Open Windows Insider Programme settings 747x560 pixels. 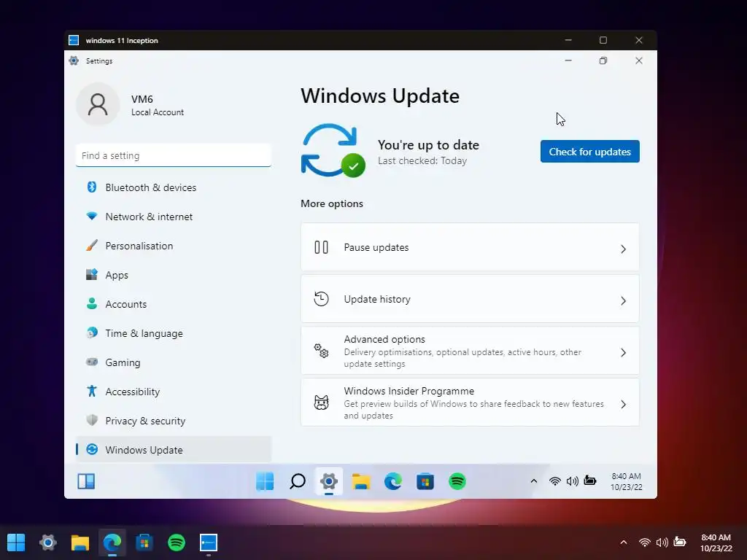(x=470, y=402)
